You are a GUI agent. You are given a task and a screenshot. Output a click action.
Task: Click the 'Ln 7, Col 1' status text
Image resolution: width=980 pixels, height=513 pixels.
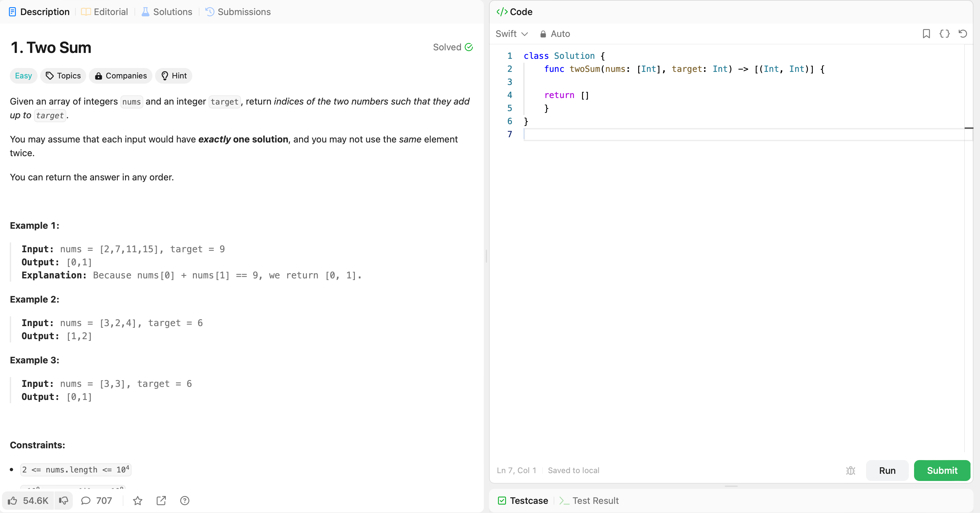tap(516, 470)
